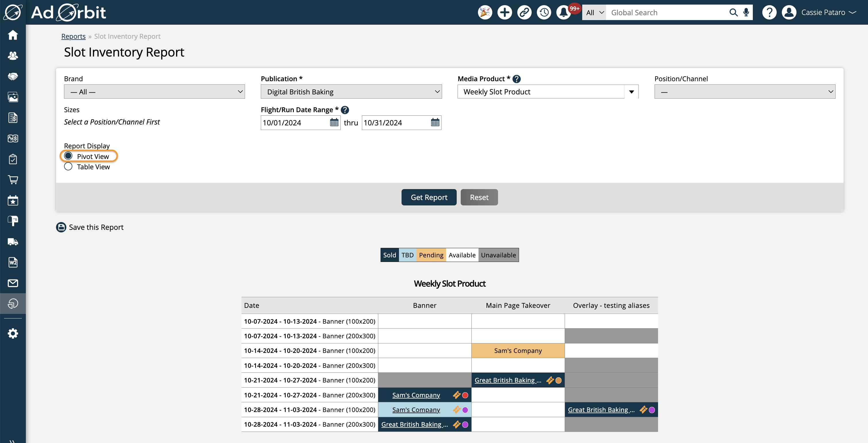
Task: Click the start date 10/01/2024 field
Action: tap(295, 123)
